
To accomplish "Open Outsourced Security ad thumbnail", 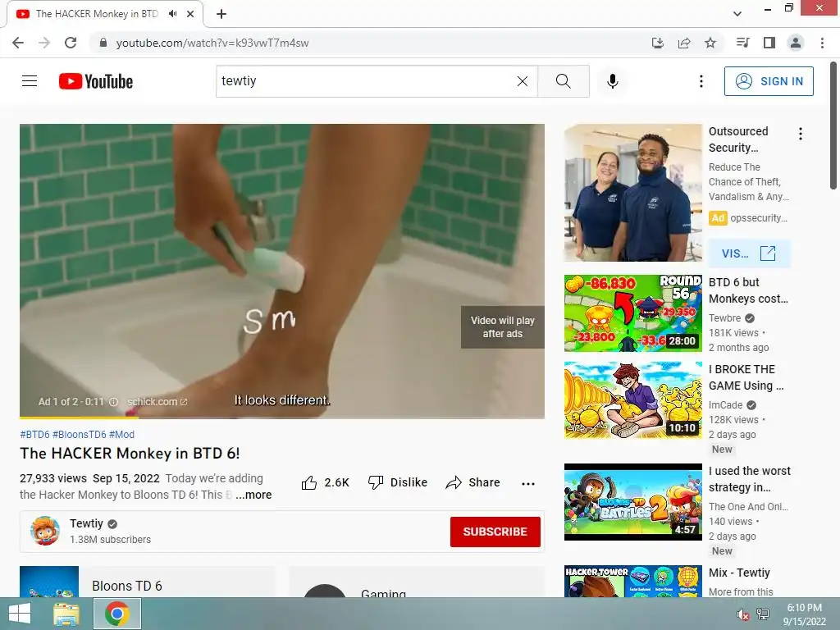I will 632,193.
